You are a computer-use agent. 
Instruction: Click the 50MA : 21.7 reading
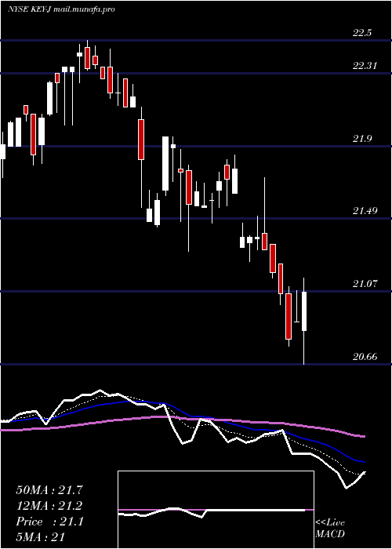(x=49, y=490)
